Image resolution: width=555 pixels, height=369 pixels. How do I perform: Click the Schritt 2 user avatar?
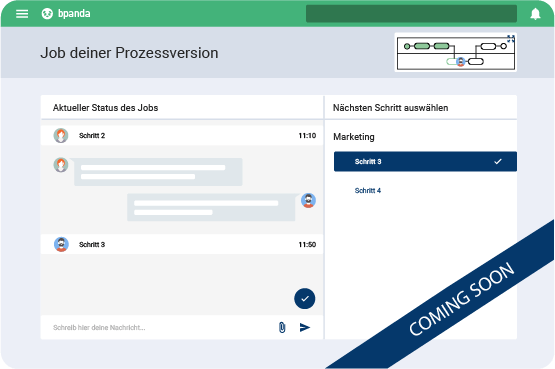[61, 136]
